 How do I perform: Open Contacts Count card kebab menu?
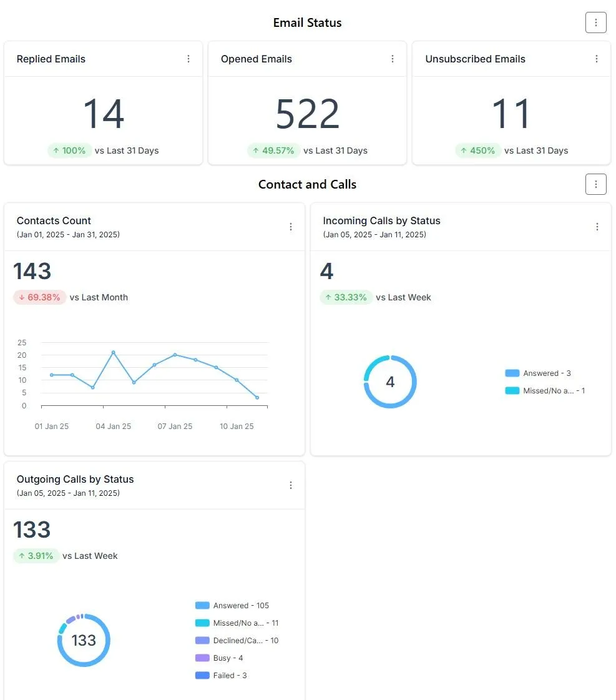(x=290, y=227)
